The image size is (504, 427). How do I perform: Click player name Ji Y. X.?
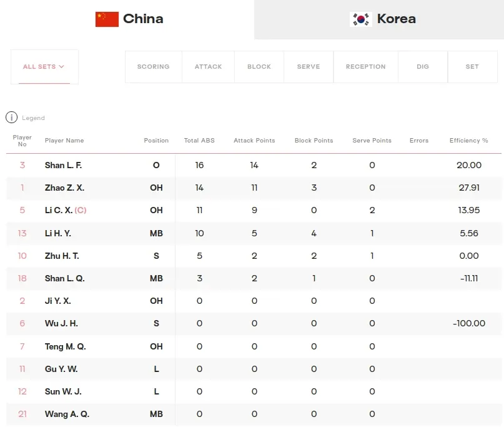tap(58, 301)
